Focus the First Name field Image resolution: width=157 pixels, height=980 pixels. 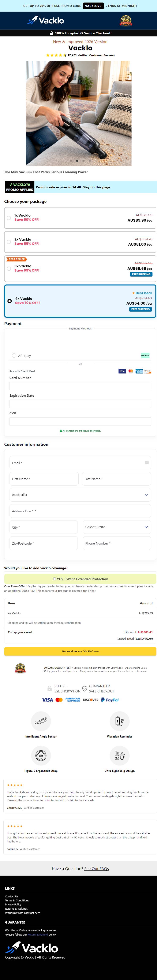44,479
